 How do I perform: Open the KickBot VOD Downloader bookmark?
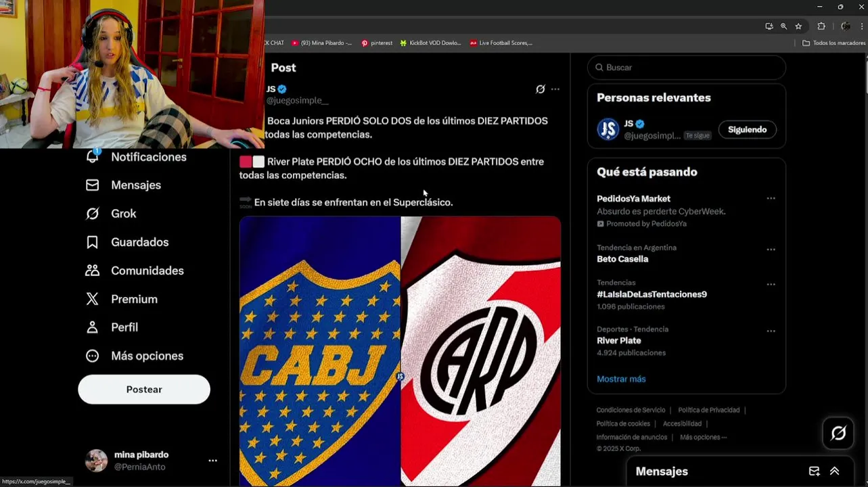(430, 43)
